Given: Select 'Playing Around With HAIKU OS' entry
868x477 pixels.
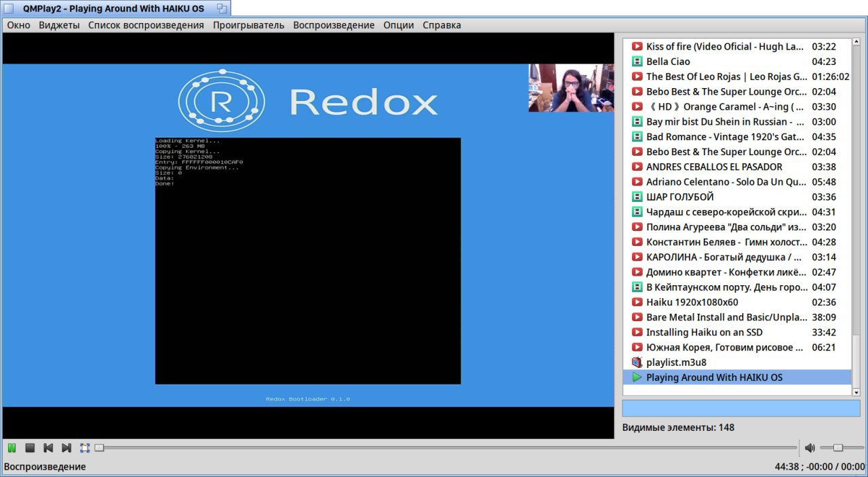Looking at the screenshot, I should click(x=737, y=377).
